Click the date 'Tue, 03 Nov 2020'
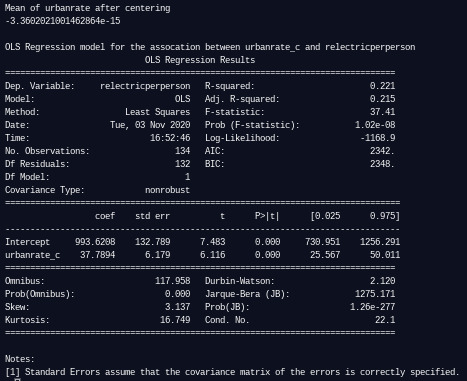Viewport: 467px width, 381px height. pyautogui.click(x=150, y=125)
